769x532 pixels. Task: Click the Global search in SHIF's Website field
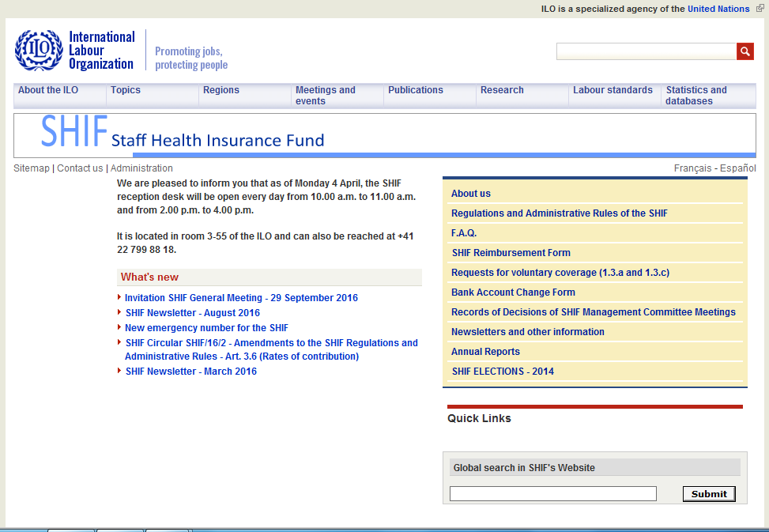(552, 494)
